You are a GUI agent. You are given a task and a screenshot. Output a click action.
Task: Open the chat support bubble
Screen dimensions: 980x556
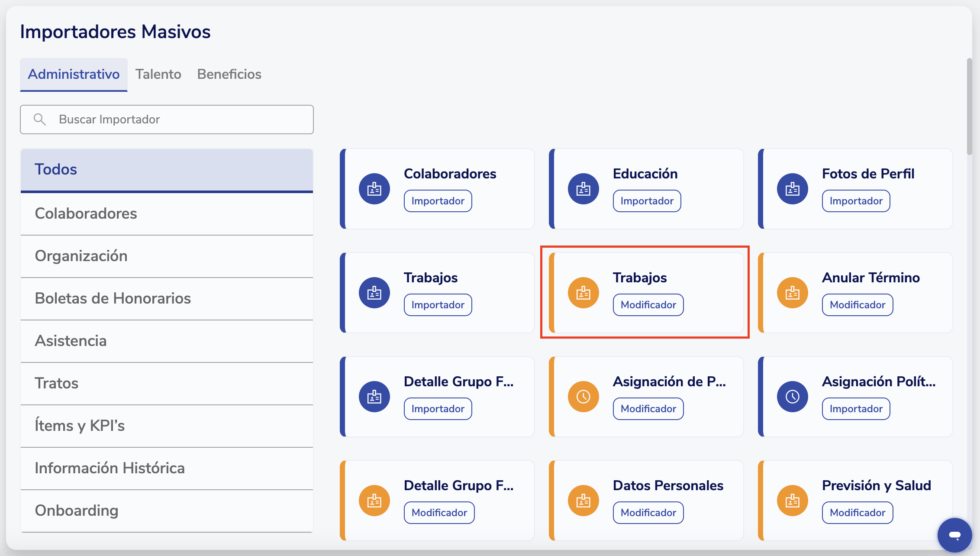pyautogui.click(x=954, y=535)
